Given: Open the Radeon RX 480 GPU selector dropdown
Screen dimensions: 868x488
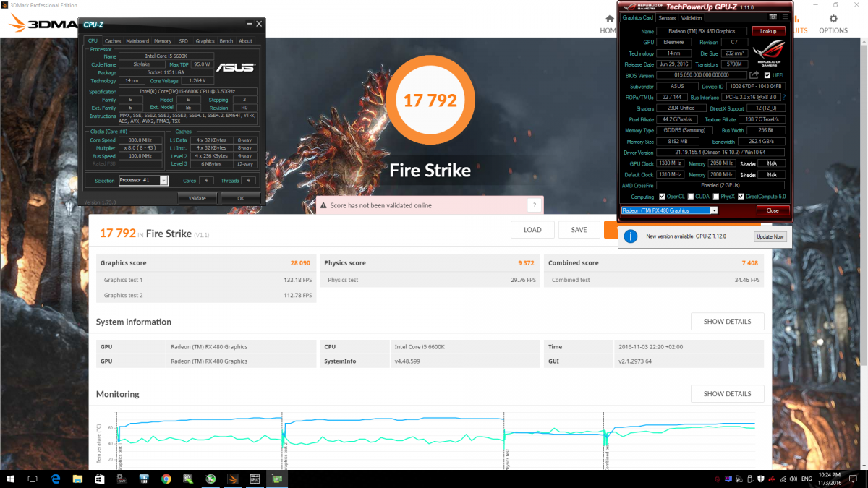Looking at the screenshot, I should pos(669,210).
